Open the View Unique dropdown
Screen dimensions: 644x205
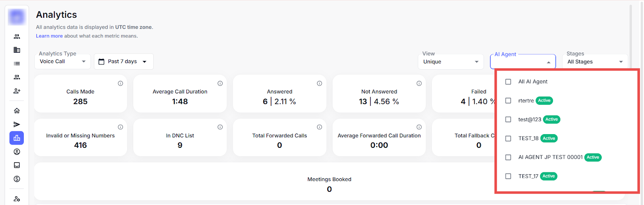(450, 62)
